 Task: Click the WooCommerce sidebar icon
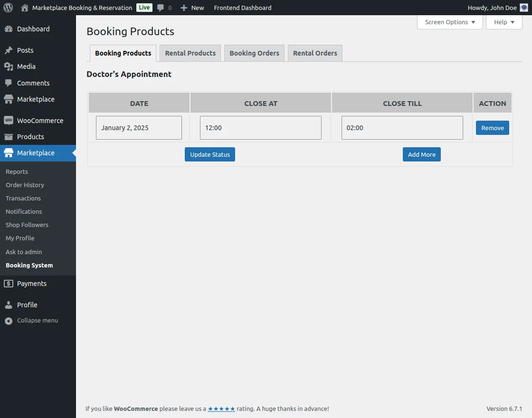pos(9,121)
